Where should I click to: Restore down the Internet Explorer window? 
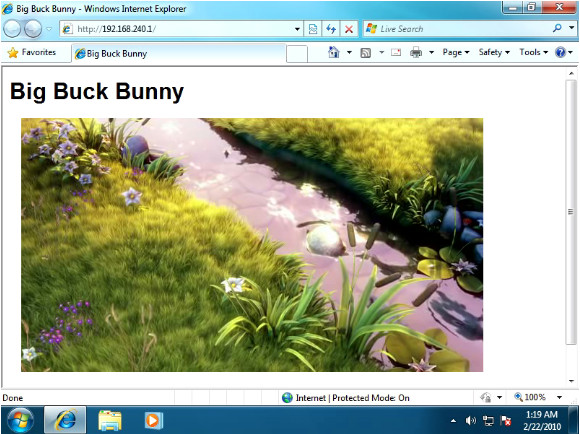[x=532, y=7]
